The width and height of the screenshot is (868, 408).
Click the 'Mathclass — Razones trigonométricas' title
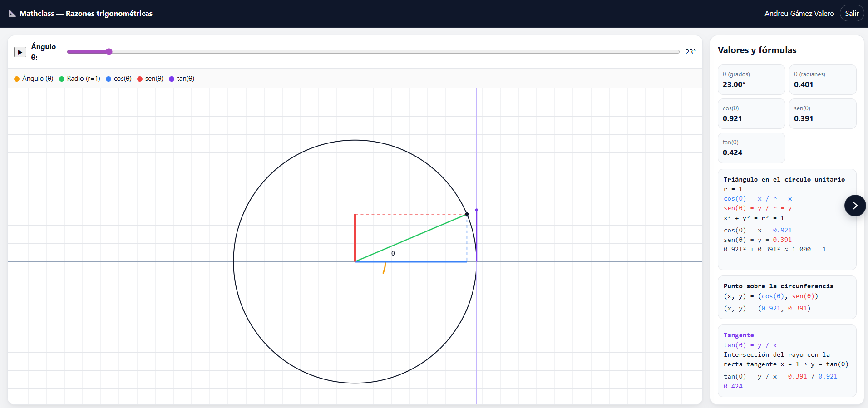coord(86,14)
